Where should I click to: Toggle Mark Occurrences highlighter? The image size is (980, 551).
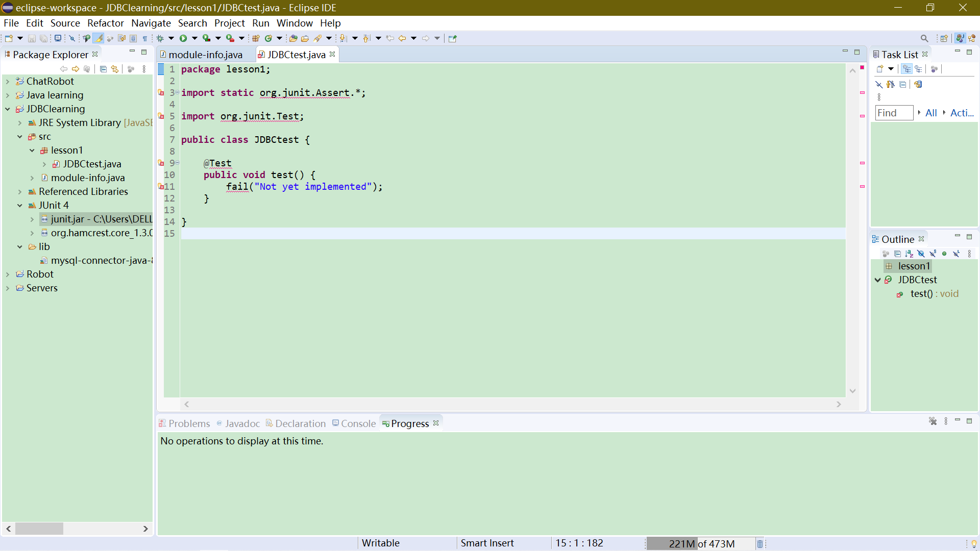tap(99, 38)
